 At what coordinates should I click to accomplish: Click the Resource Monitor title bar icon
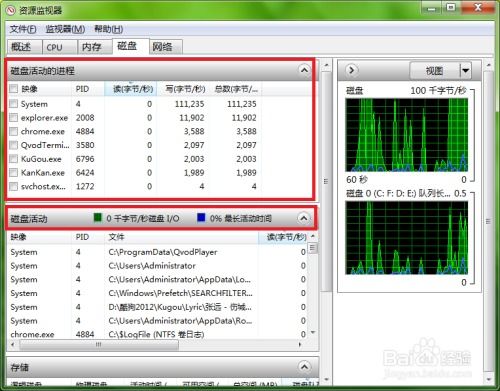(x=11, y=10)
